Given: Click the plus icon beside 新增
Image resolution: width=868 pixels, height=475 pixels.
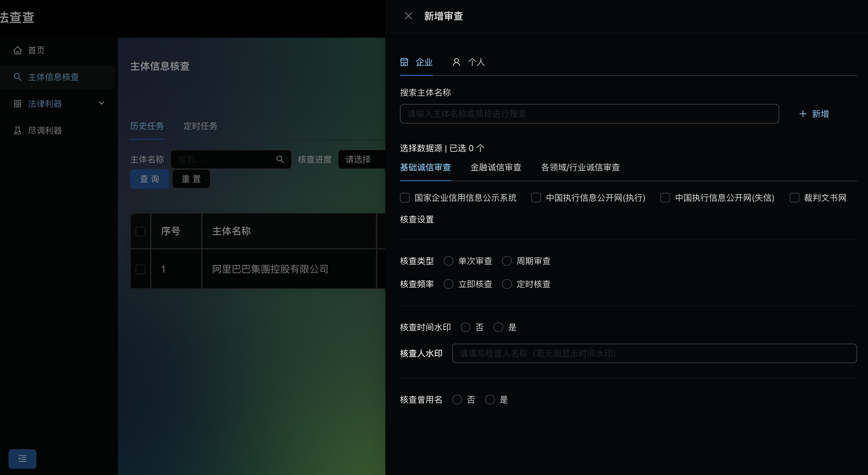Looking at the screenshot, I should [x=803, y=114].
